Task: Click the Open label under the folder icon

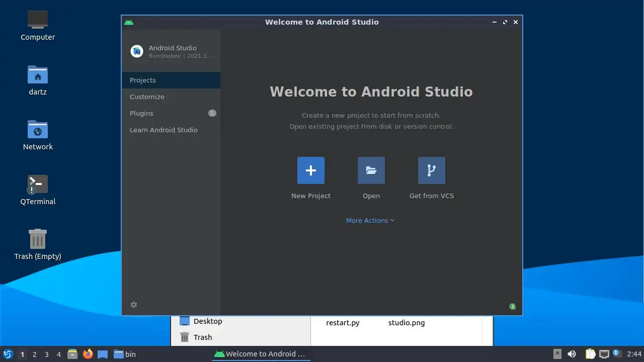Action: pos(371,196)
